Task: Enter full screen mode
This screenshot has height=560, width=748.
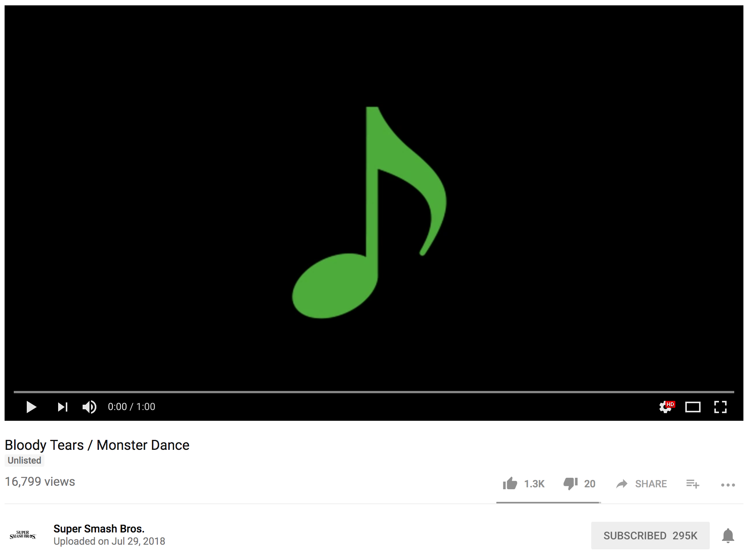Action: coord(720,407)
